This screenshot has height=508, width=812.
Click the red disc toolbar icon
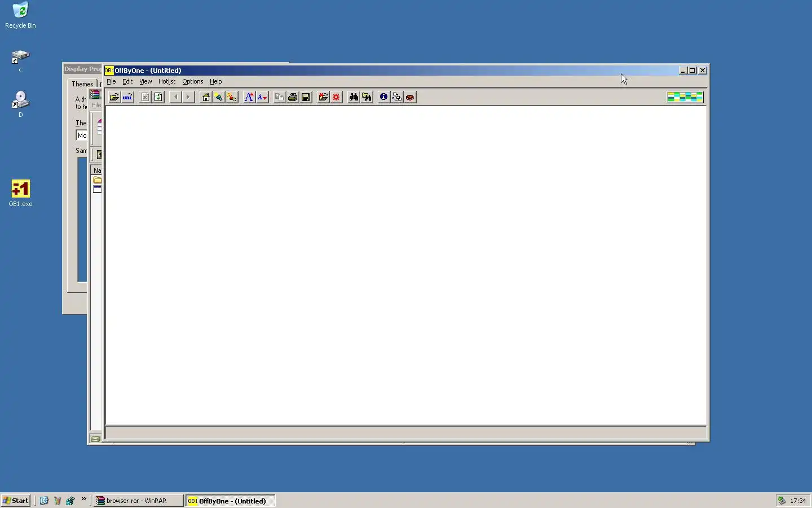(410, 97)
